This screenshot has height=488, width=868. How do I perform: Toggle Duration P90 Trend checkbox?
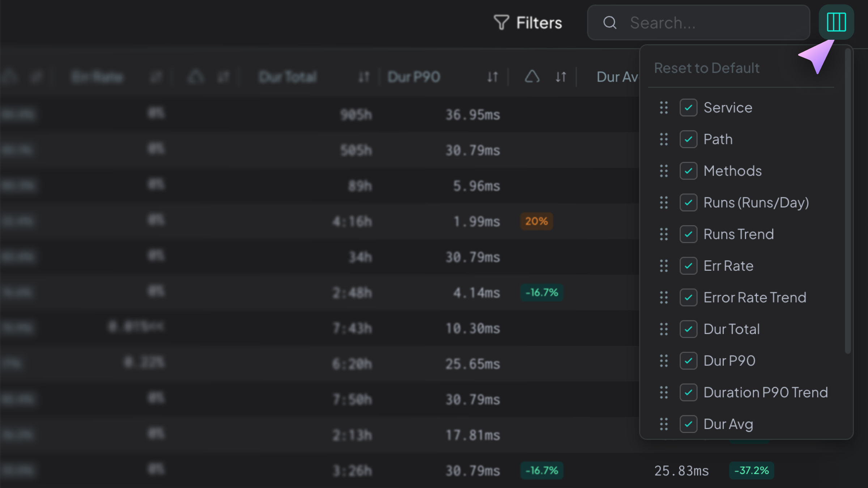pyautogui.click(x=688, y=393)
